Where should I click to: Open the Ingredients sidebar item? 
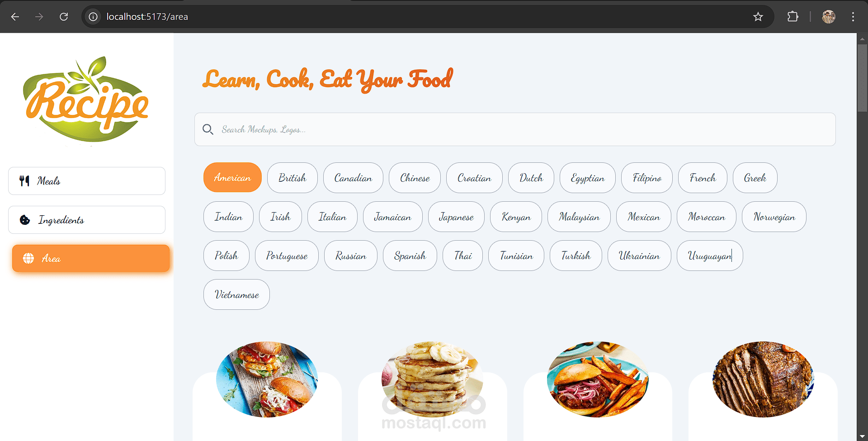[x=87, y=220]
